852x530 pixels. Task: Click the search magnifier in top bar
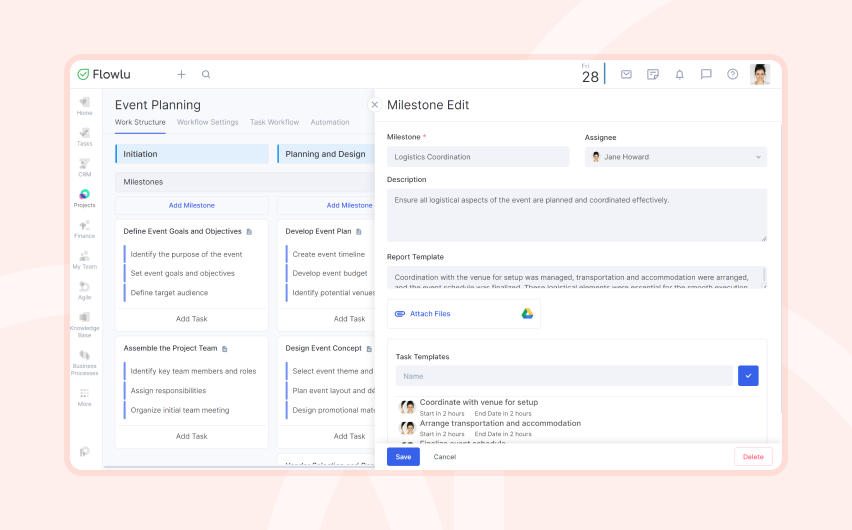coord(206,74)
